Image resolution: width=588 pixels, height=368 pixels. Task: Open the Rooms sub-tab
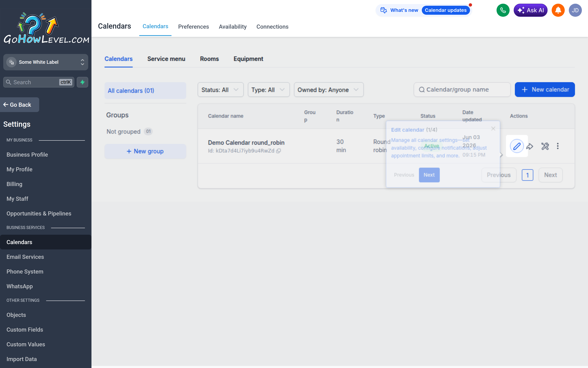tap(209, 59)
